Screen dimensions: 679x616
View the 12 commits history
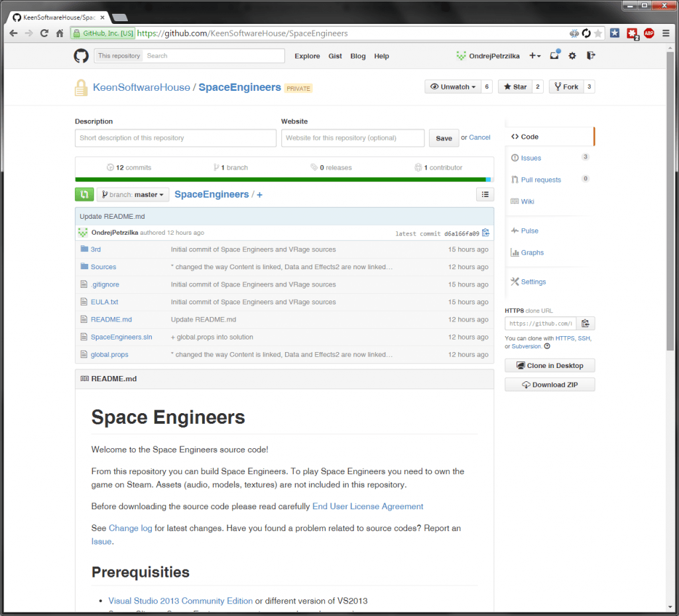coord(129,168)
